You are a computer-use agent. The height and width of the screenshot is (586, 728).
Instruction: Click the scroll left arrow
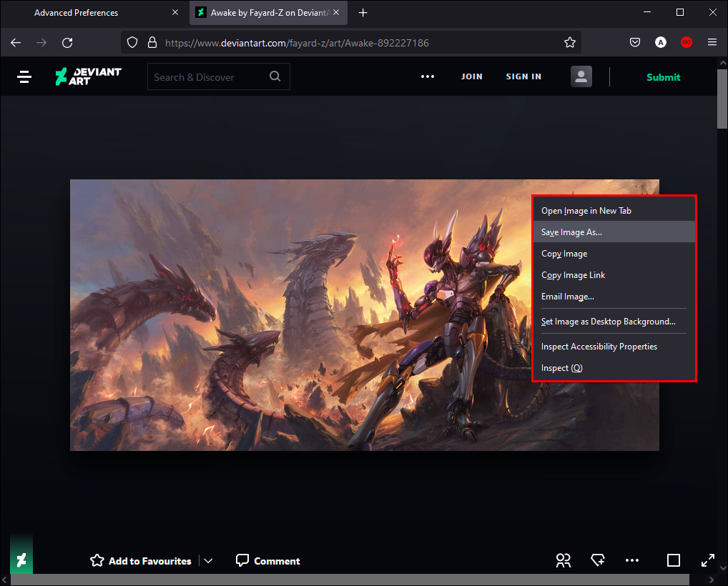pos(4,580)
